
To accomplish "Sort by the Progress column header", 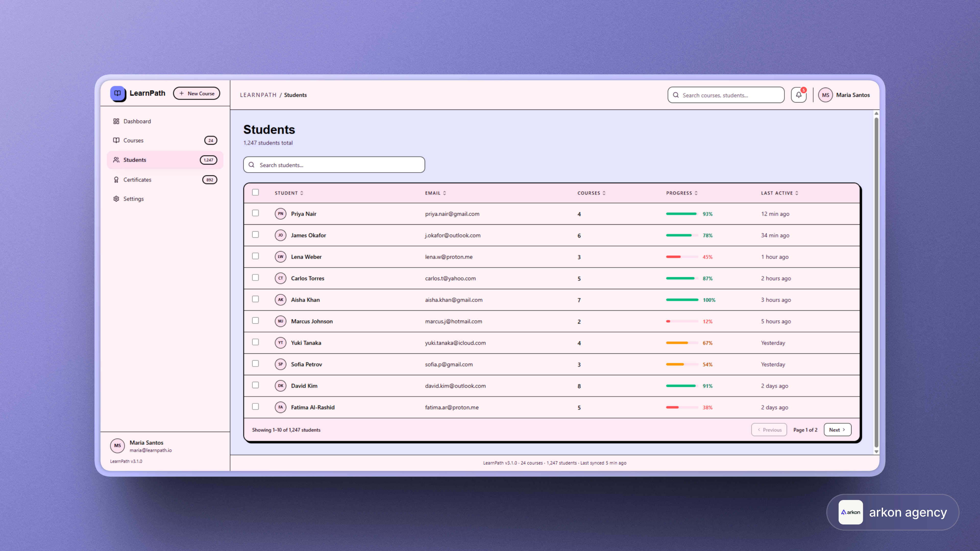I will (682, 193).
